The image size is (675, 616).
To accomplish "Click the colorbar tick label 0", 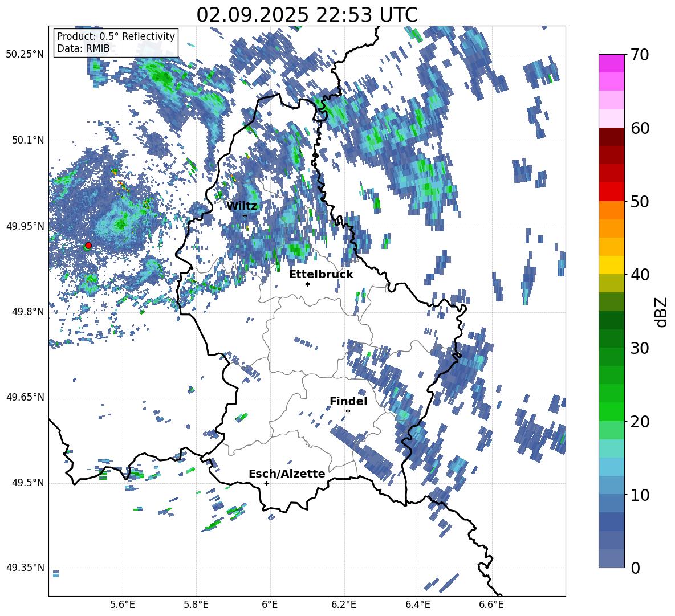I will tap(635, 568).
